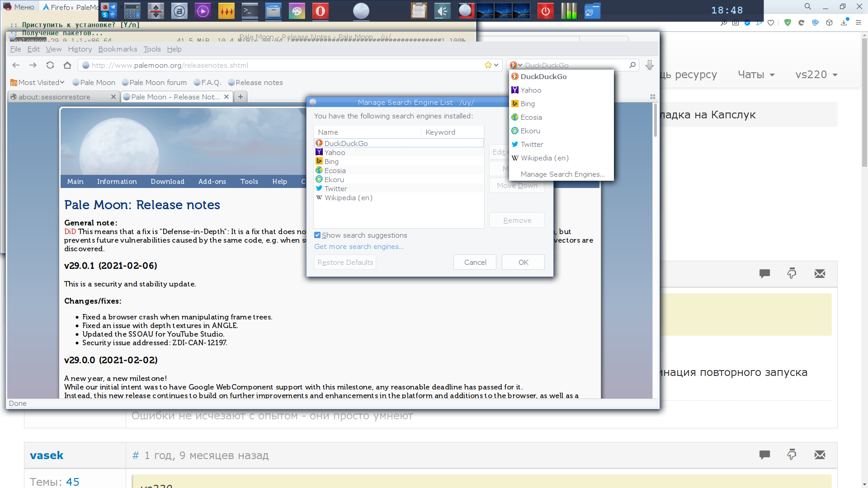
Task: Run search with the magnifier icon in search bar
Action: (632, 65)
